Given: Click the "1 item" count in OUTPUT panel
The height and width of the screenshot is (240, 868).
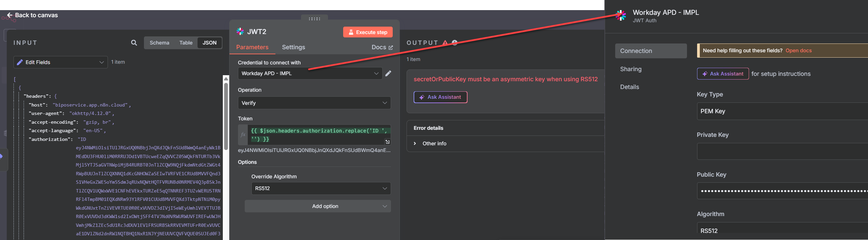Looking at the screenshot, I should click(x=413, y=59).
